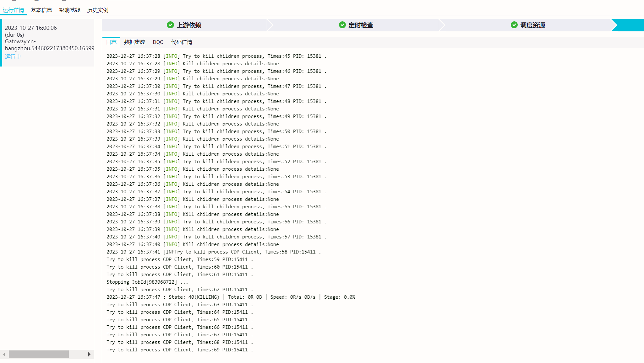Viewport: 644px width, 363px height.
Task: Click the Gateway:cn-hangzhou text in instance card
Action: pos(49,45)
